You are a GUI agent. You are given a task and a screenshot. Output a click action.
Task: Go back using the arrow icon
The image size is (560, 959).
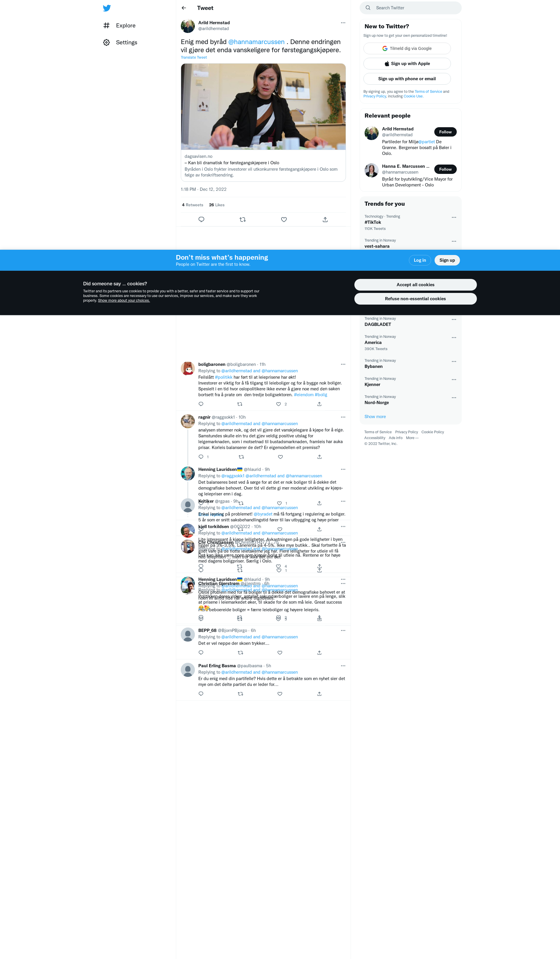184,8
